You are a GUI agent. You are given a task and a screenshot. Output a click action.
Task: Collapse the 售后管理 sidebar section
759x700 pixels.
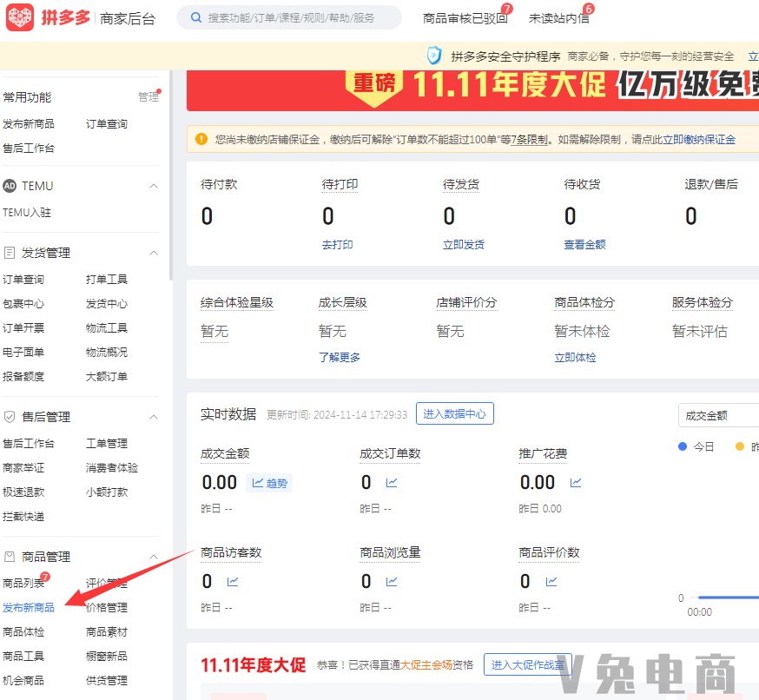(x=154, y=417)
